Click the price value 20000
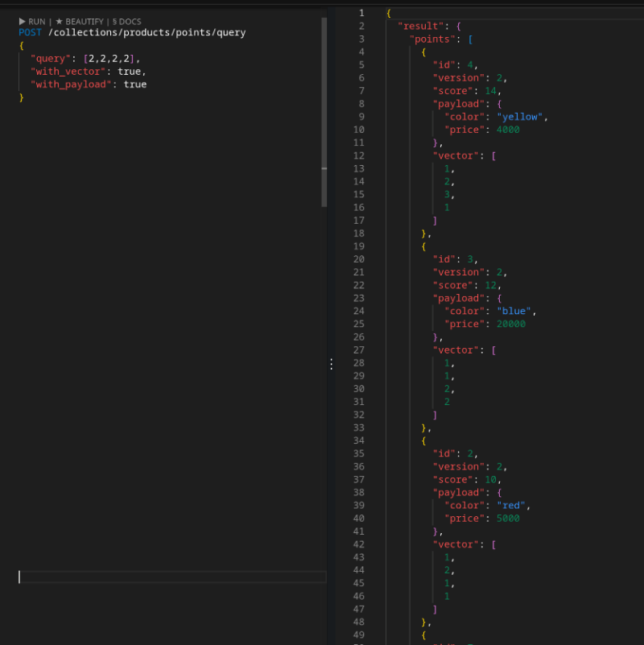Image resolution: width=644 pixels, height=645 pixels. click(x=510, y=324)
